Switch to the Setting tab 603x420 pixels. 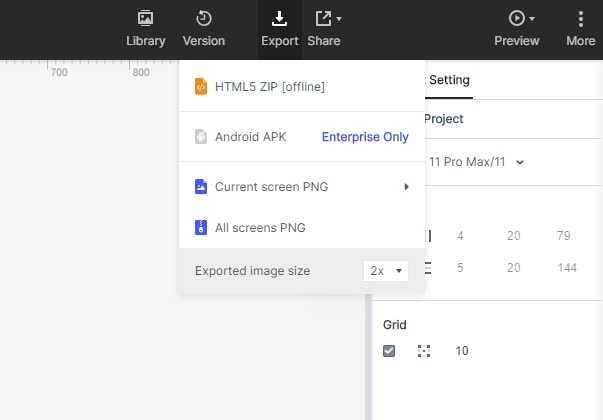pos(449,80)
